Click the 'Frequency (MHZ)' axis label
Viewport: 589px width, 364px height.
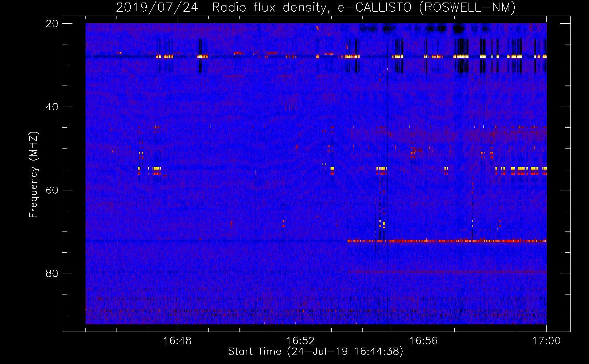33,174
